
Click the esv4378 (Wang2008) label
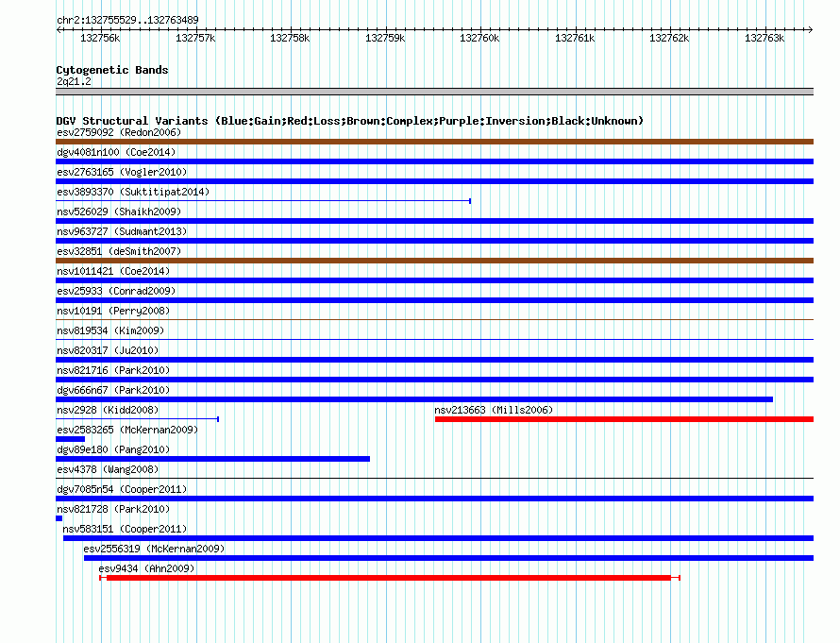pyautogui.click(x=108, y=469)
